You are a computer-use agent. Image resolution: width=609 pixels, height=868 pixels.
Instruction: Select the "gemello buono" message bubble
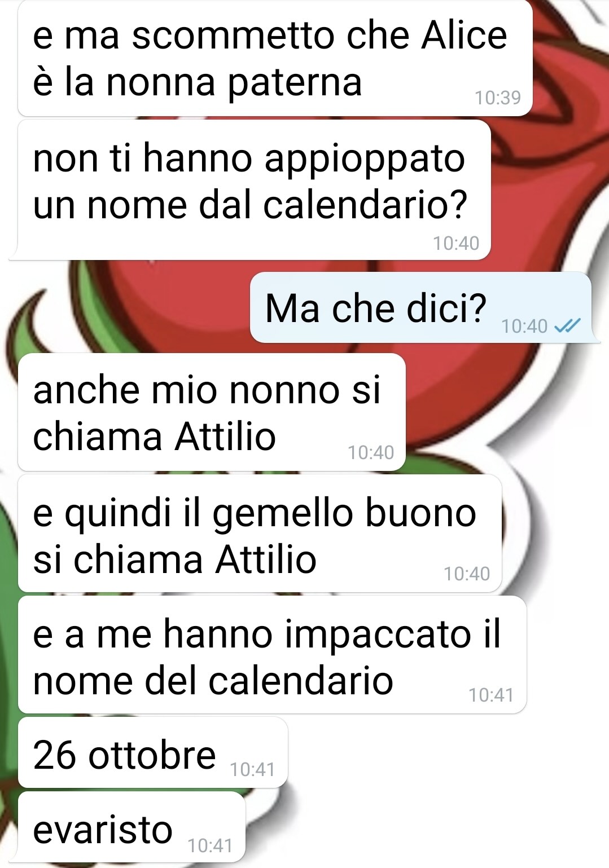pos(260,534)
